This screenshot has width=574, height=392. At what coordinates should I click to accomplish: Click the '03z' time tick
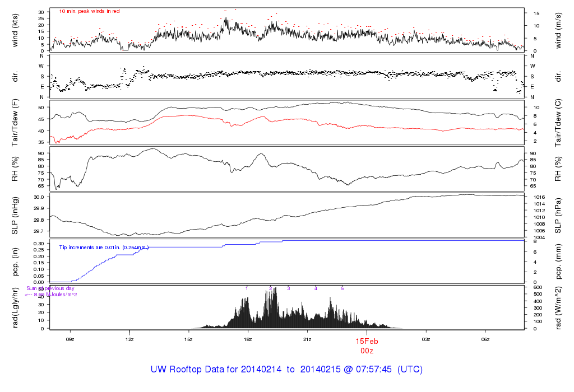click(426, 339)
